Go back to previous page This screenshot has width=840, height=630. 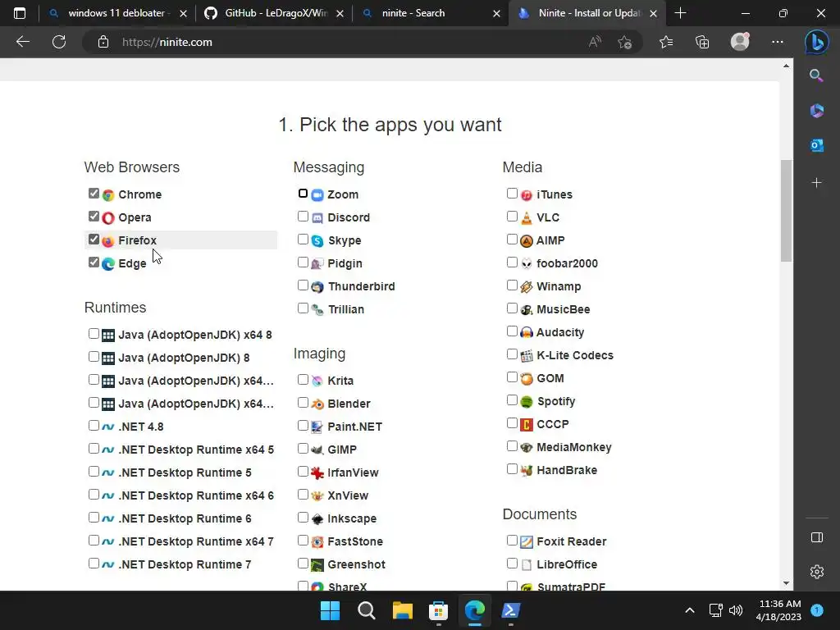point(23,42)
